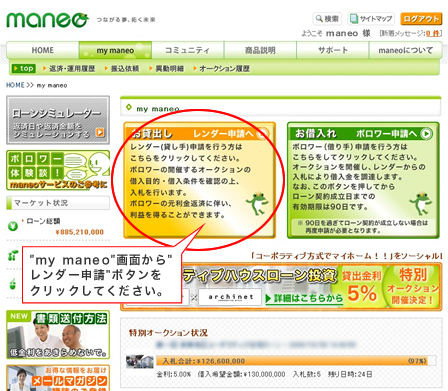
Task: Click HOME breadcrumb link
Action: (x=15, y=85)
